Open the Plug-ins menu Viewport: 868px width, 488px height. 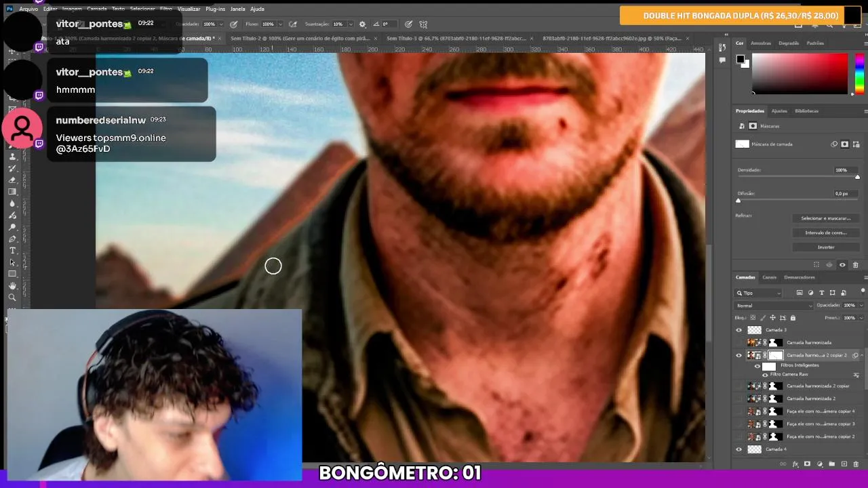[215, 9]
